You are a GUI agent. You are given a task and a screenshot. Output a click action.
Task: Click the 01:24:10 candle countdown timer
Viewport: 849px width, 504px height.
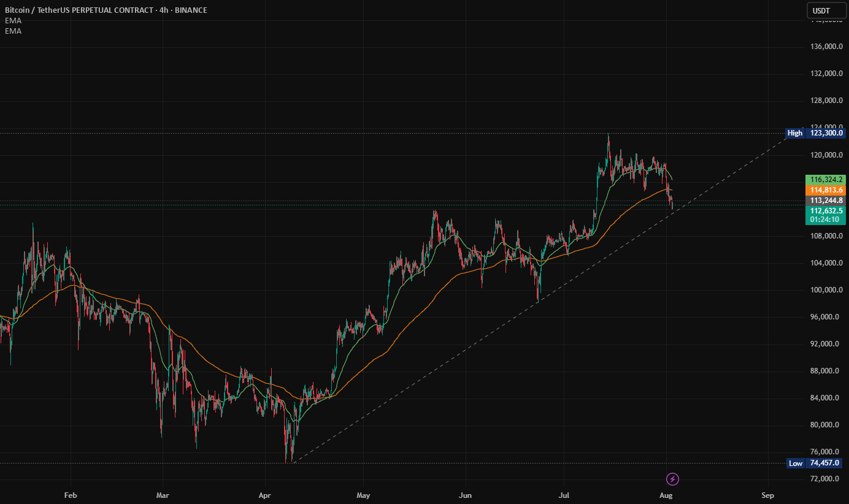pos(826,220)
